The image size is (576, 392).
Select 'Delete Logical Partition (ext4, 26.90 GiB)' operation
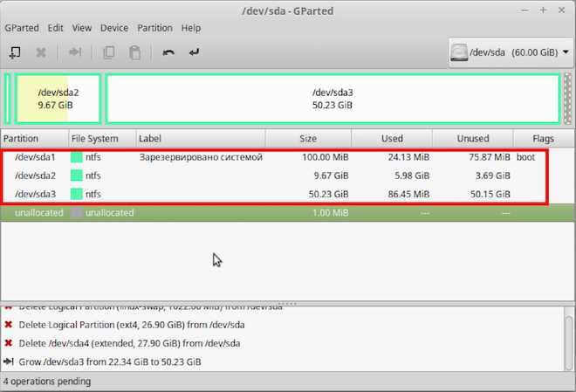pyautogui.click(x=132, y=325)
